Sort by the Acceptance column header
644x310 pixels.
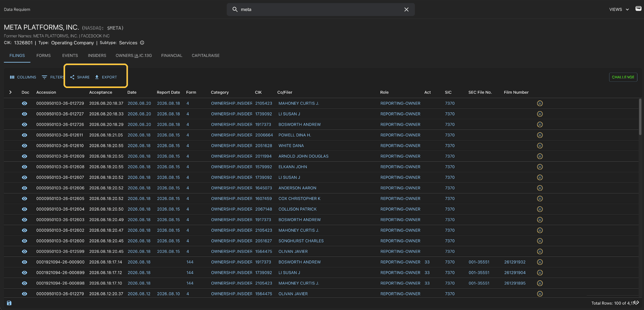[x=101, y=92]
